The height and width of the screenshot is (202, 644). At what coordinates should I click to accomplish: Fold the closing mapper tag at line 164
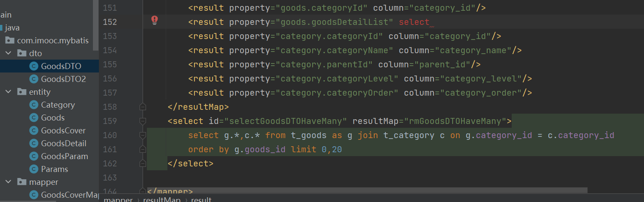pyautogui.click(x=143, y=191)
